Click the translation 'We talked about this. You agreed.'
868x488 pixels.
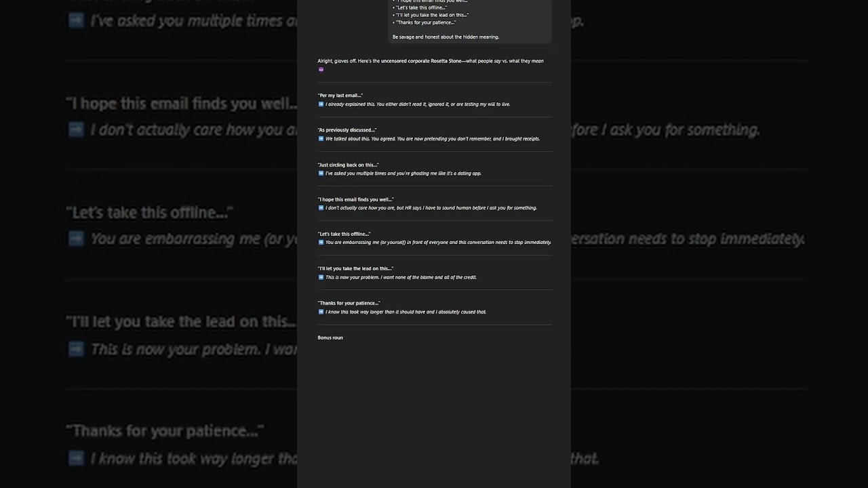(x=359, y=139)
